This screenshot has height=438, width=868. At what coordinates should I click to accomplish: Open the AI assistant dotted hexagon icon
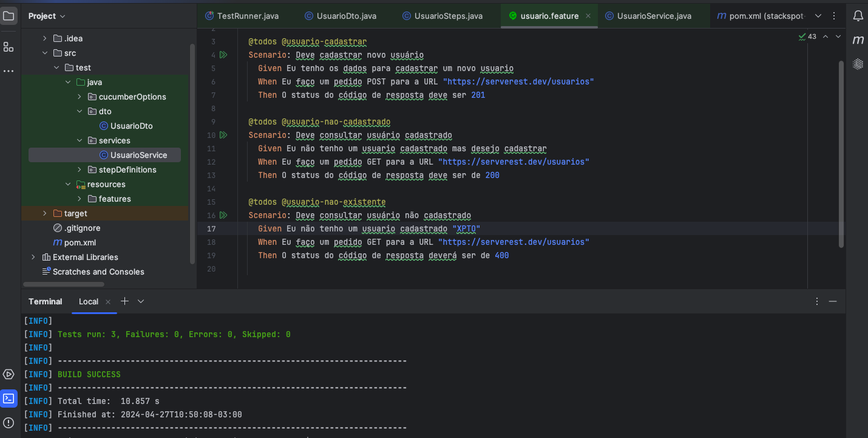point(858,63)
